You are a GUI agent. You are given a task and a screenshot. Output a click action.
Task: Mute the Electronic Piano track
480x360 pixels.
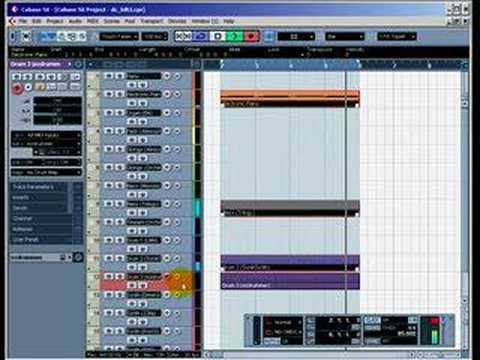[x=108, y=94]
